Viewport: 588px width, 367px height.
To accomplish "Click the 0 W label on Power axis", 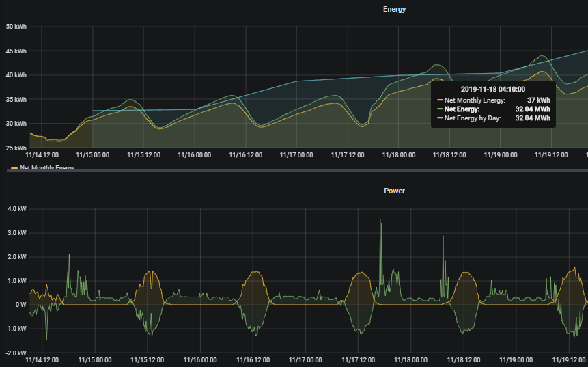I will (20, 305).
